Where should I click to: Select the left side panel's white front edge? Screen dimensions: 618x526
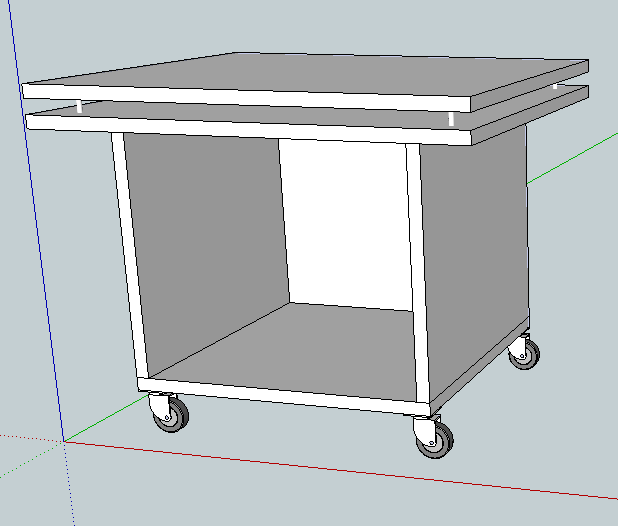(129, 256)
